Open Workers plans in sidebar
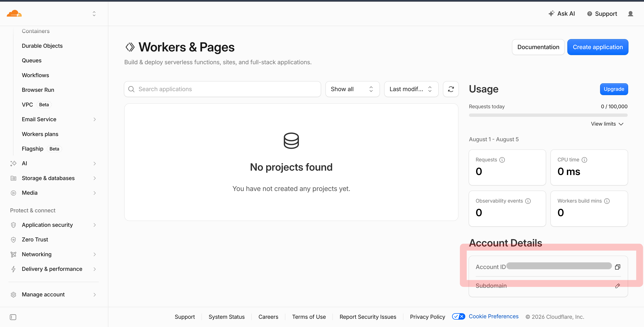644x327 pixels. 40,134
